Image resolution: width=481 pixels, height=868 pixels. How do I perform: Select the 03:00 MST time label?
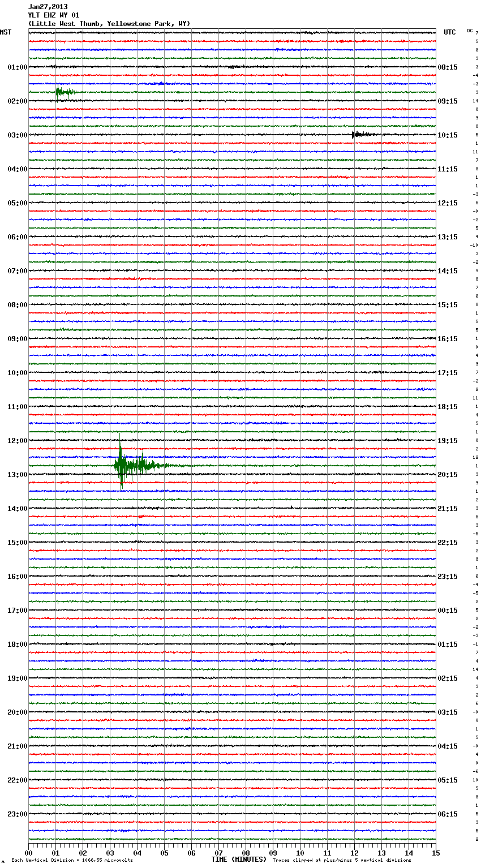point(17,135)
